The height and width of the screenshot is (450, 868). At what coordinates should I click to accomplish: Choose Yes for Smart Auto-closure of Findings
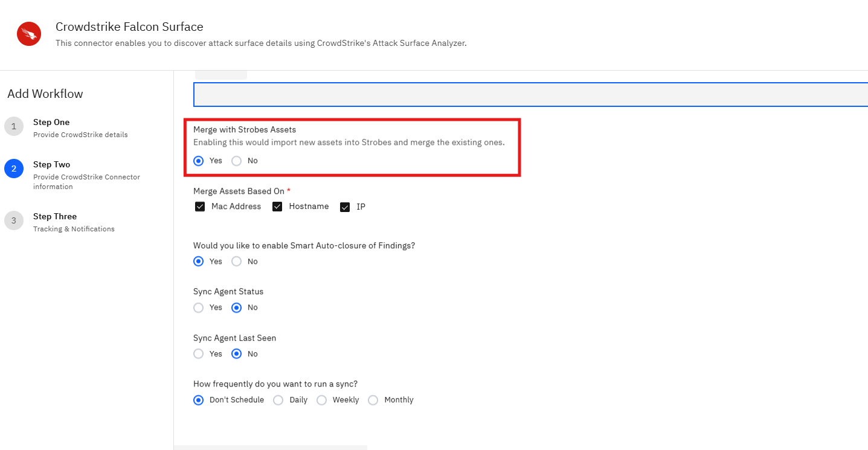click(198, 262)
